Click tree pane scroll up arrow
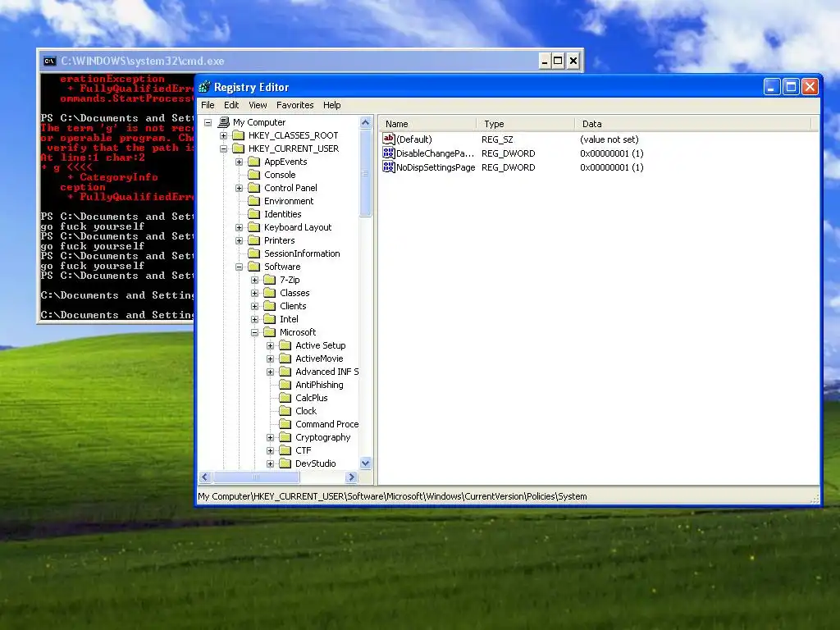The image size is (840, 630). (365, 123)
